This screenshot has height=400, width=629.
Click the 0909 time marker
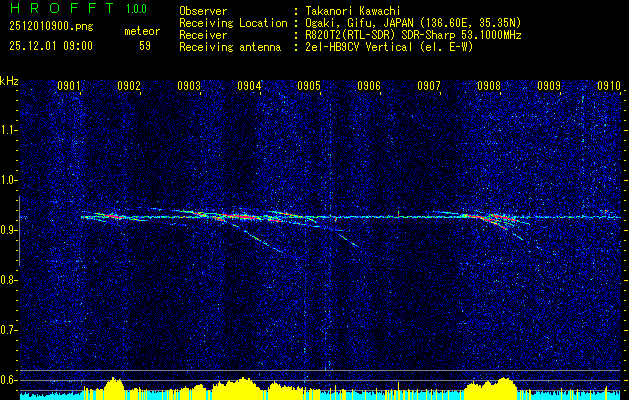tap(549, 85)
